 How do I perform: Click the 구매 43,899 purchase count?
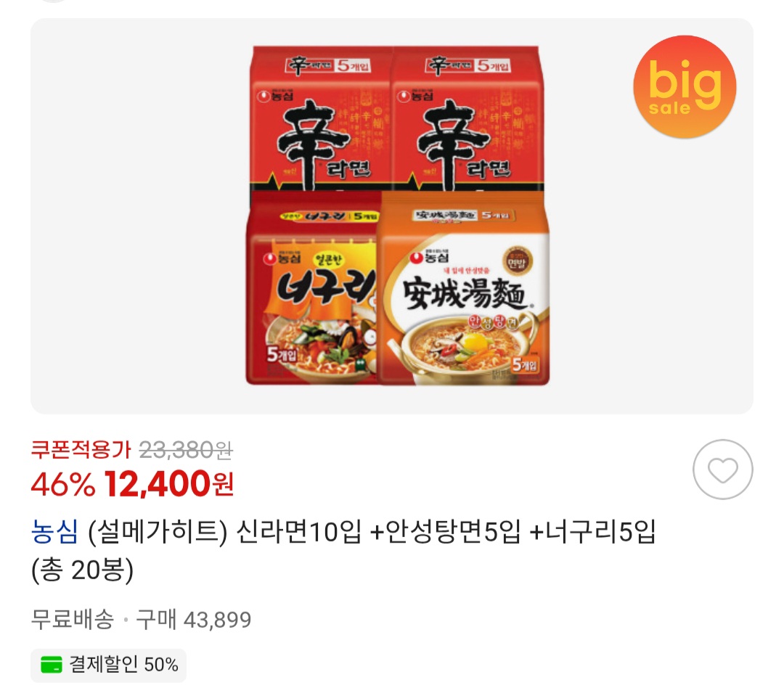click(194, 620)
